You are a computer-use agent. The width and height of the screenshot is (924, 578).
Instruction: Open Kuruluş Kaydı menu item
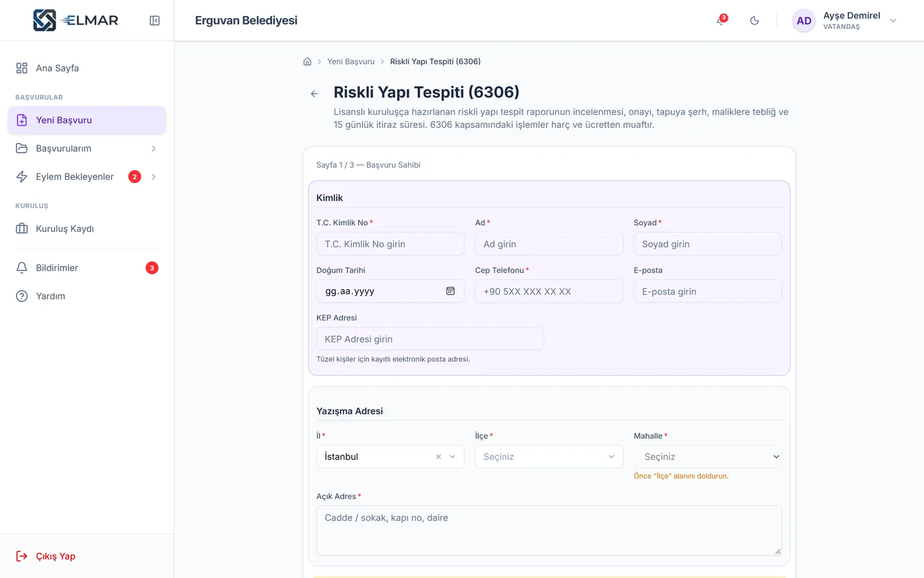[x=87, y=229]
